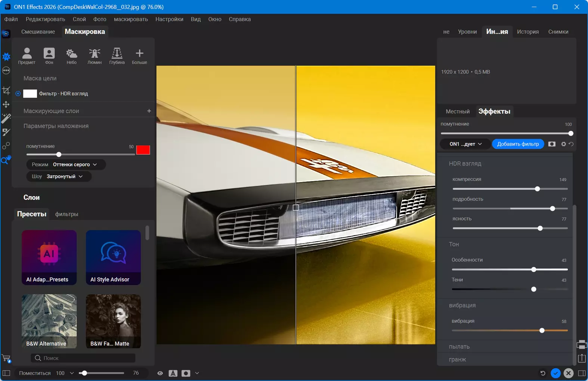
Task: Activate the zoom magnifier tool
Action: tap(6, 160)
